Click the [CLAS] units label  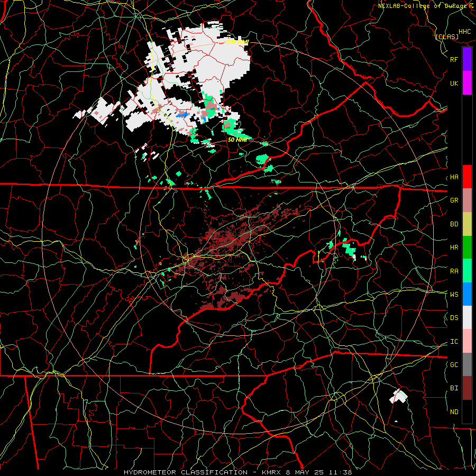pos(447,37)
